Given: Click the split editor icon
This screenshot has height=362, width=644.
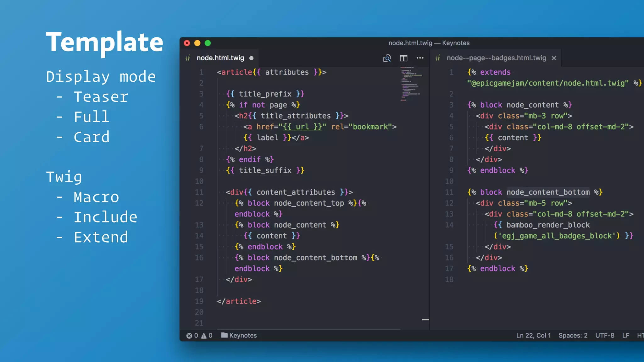Looking at the screenshot, I should (x=403, y=58).
